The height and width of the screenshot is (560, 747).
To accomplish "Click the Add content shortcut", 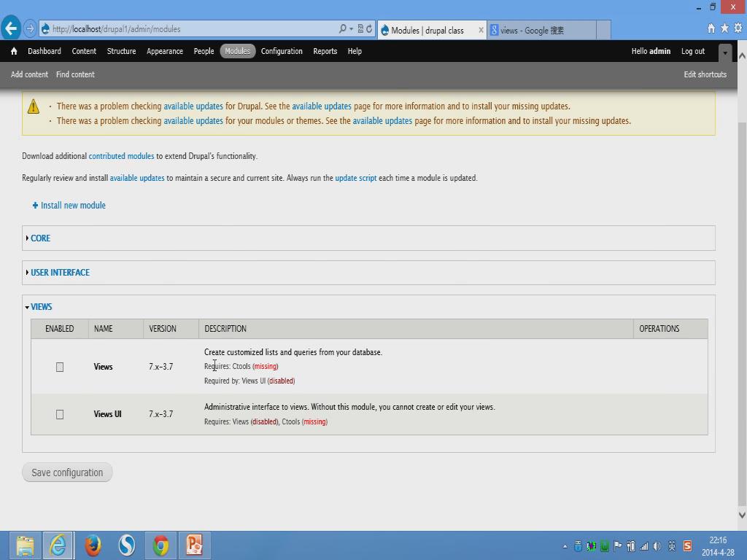I will (x=29, y=74).
